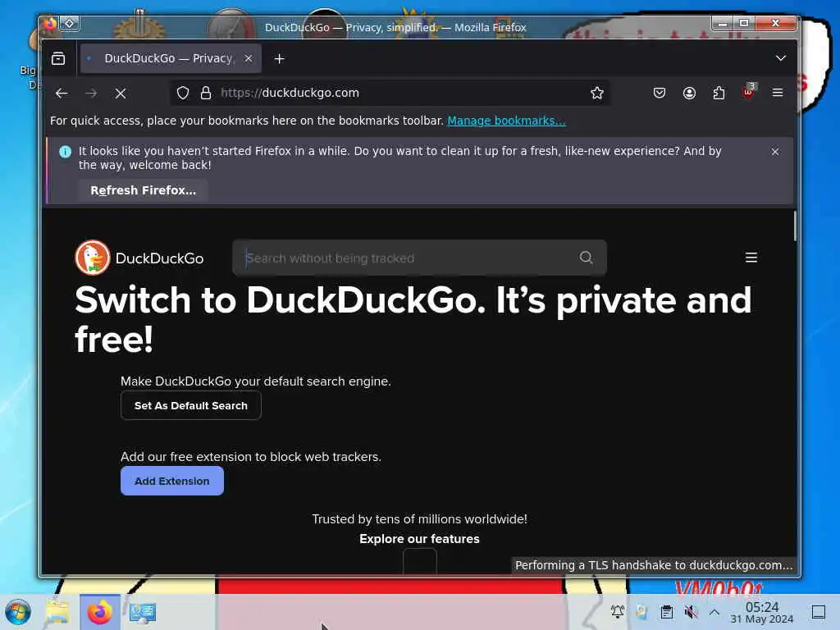Viewport: 840px width, 630px height.
Task: Open the Windows Start menu
Action: 18,612
